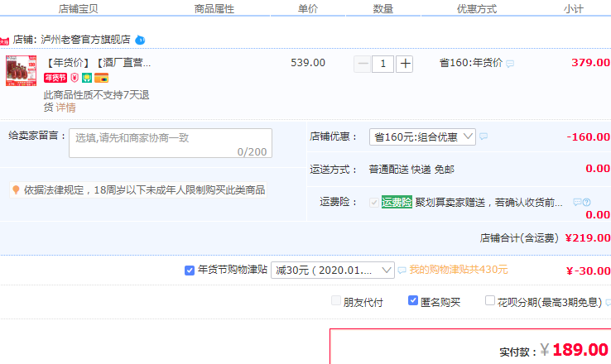The width and height of the screenshot is (611, 364).
Task: Click the message to seller text box
Action: tap(171, 143)
